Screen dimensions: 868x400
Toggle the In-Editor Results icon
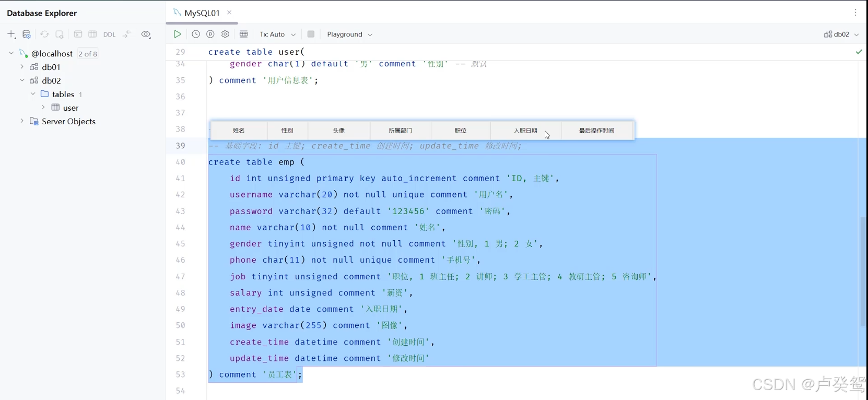244,34
